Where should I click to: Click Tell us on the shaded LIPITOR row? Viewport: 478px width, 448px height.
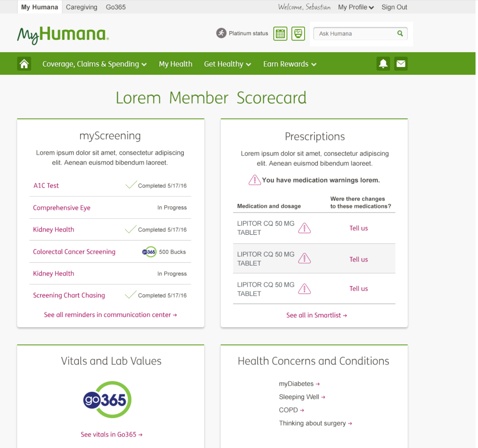tap(358, 259)
